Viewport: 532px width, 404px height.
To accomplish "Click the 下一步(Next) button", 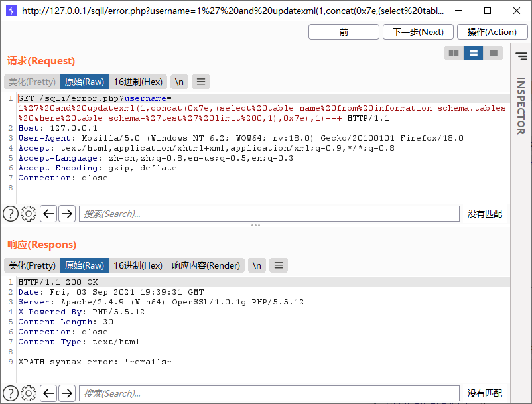I will (x=418, y=32).
